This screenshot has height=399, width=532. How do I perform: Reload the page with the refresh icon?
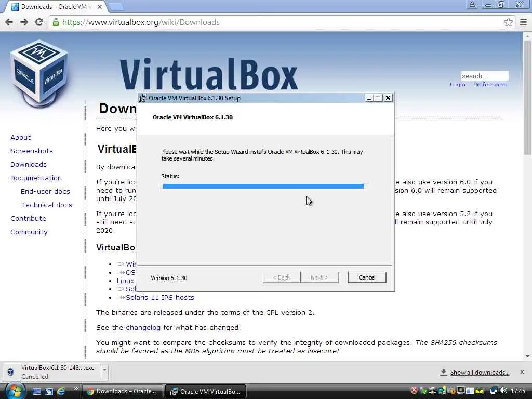[39, 22]
